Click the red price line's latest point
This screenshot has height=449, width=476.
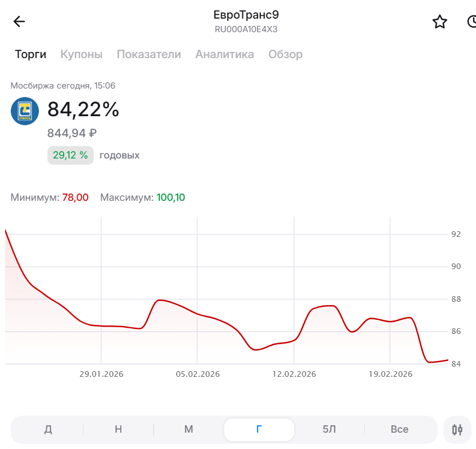click(x=447, y=360)
